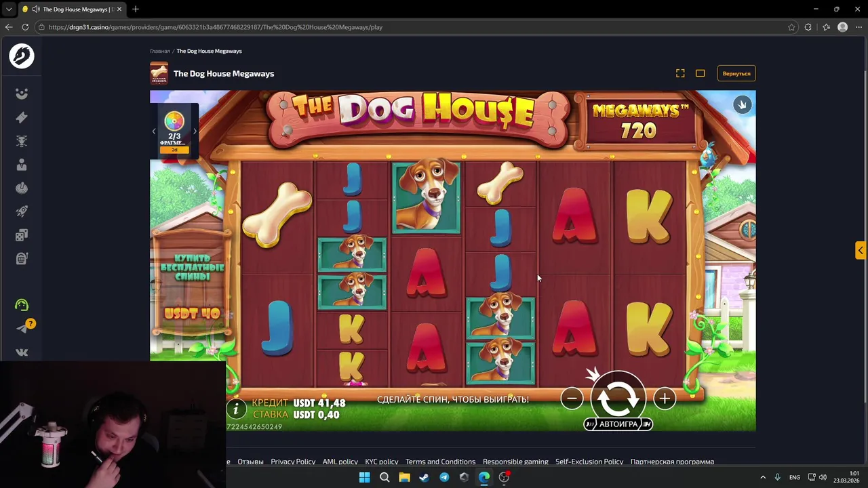Open the browser favorites icon

click(x=826, y=27)
